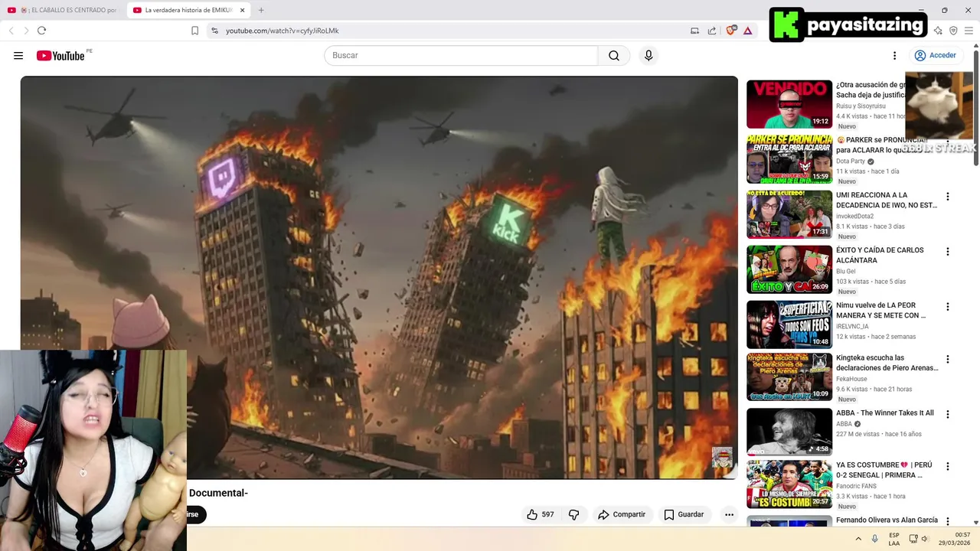Save video with Guardar button
This screenshot has height=551, width=980.
tap(684, 514)
